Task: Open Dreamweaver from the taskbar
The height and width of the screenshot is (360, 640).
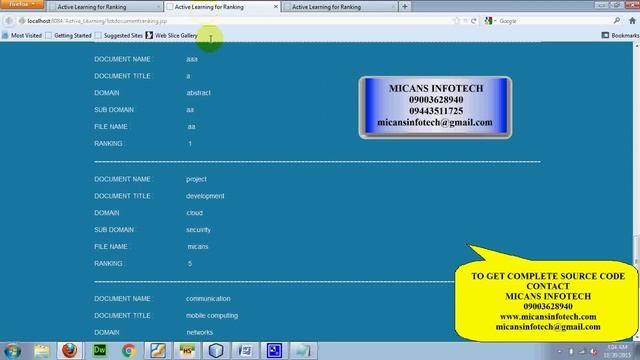Action: coord(100,351)
